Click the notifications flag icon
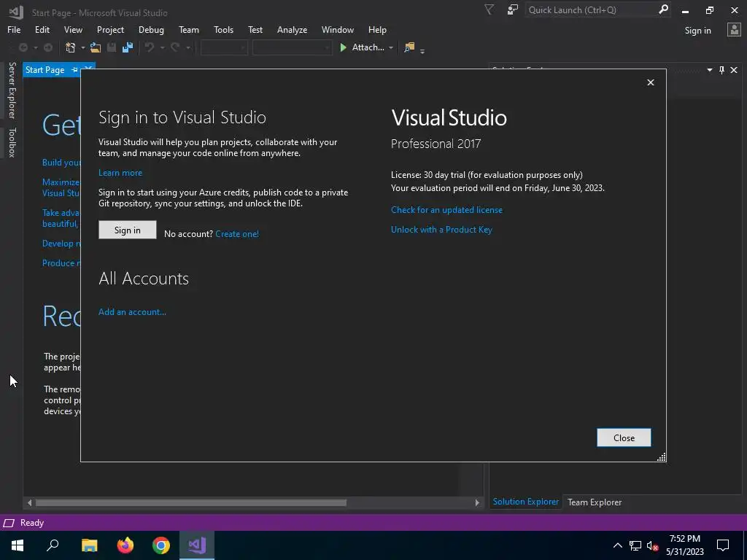 [x=489, y=10]
